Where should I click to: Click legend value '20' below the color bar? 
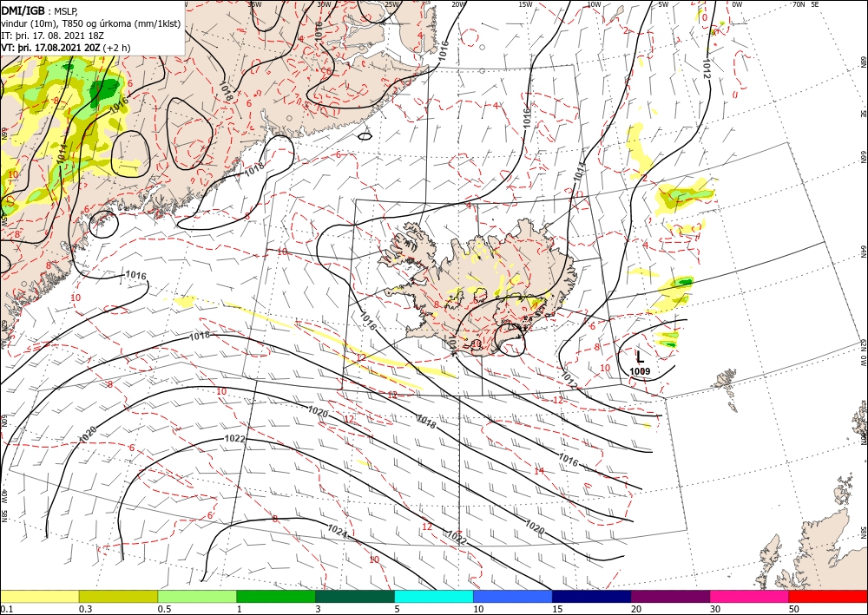point(636,609)
